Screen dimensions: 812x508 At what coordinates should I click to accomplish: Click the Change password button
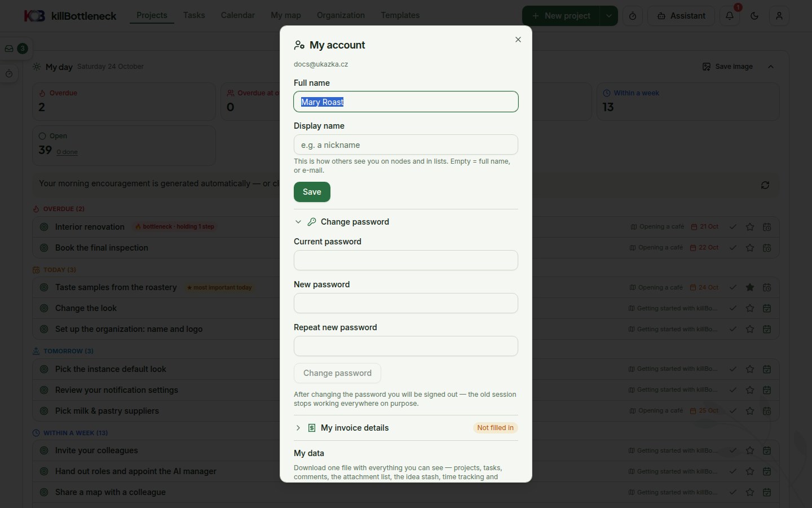click(x=337, y=373)
